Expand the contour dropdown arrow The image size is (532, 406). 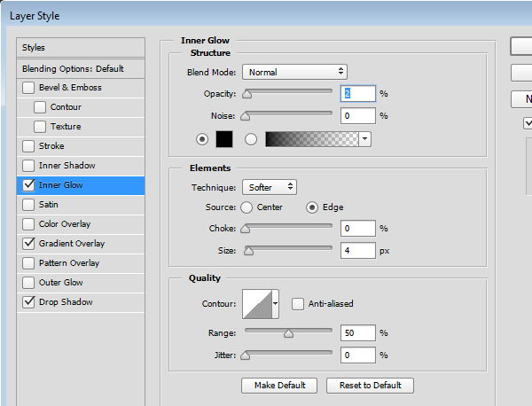point(275,304)
